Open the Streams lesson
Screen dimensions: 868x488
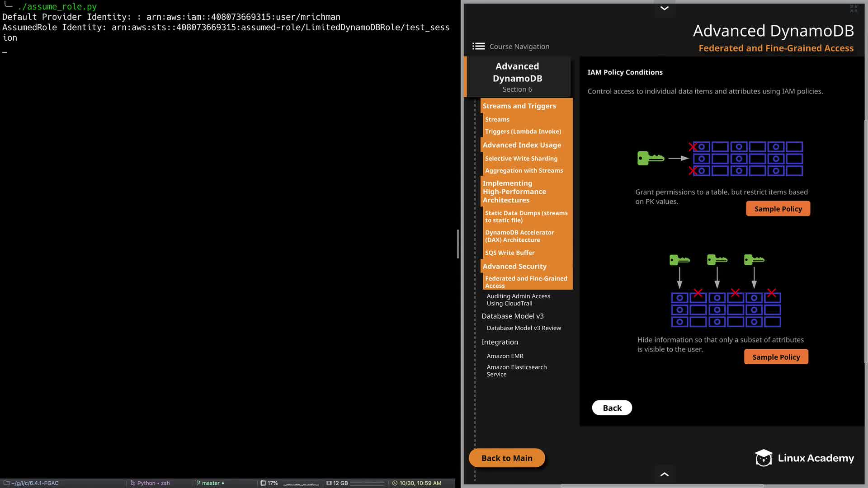497,119
